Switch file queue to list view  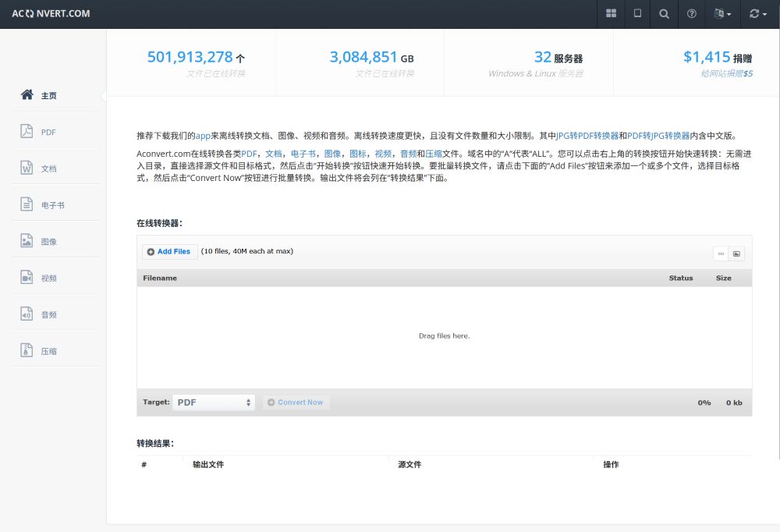(x=721, y=254)
